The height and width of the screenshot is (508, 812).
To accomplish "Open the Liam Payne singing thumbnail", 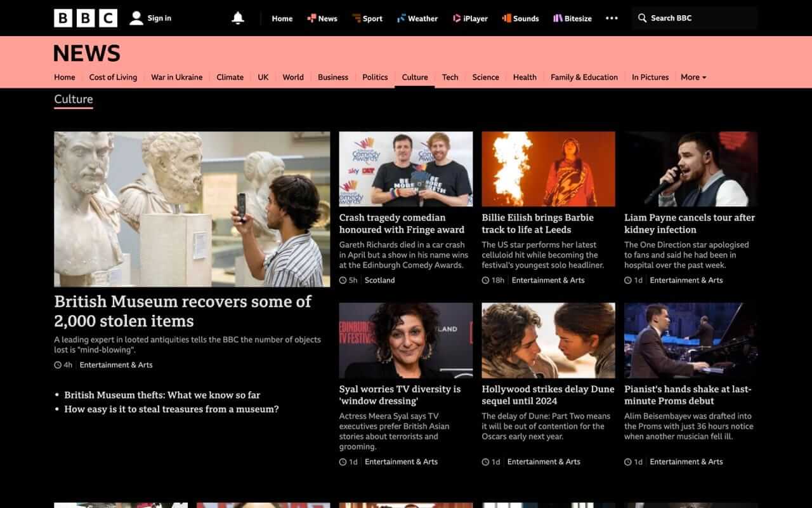I will (x=691, y=169).
